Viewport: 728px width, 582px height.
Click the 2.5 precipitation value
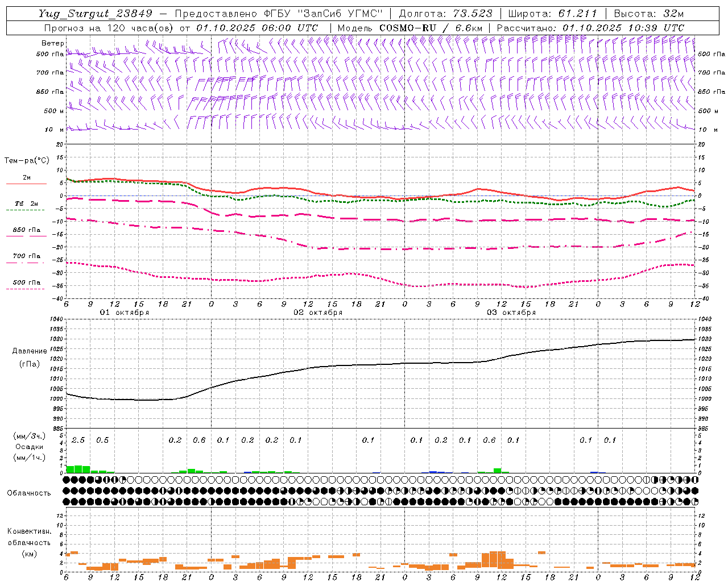click(x=78, y=440)
